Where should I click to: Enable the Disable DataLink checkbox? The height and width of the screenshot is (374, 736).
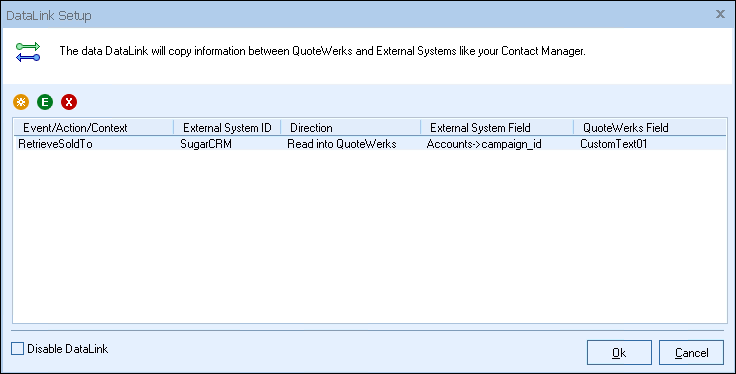tap(17, 349)
